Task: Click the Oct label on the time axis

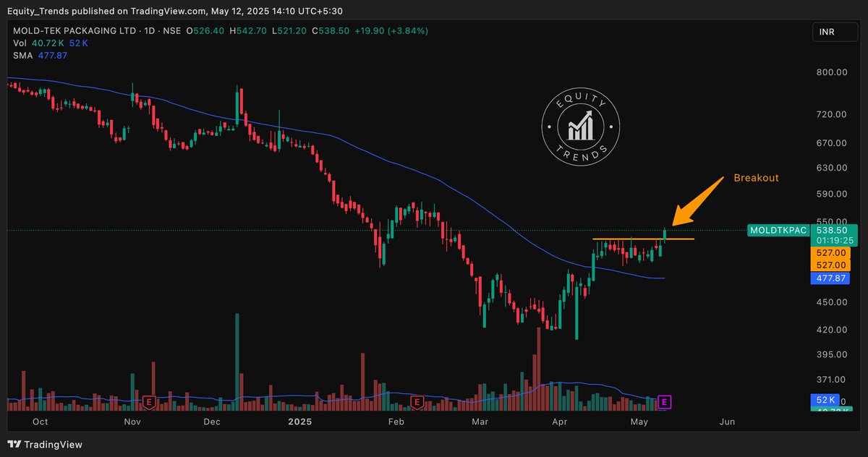Action: 41,422
